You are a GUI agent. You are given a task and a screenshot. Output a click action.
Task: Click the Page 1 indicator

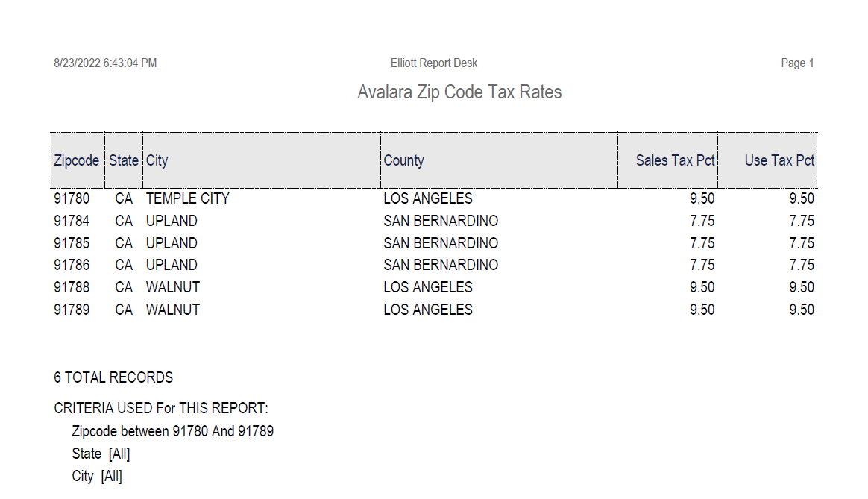pos(797,63)
